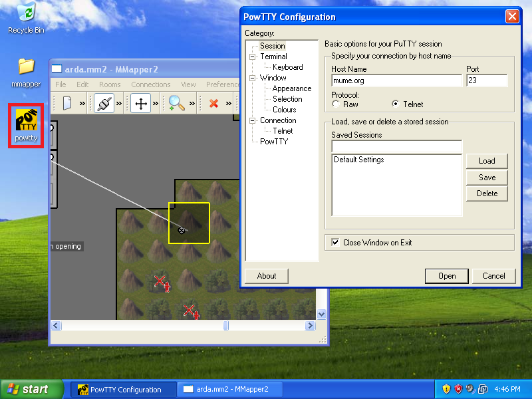This screenshot has width=532, height=399.
Task: Select Session category in tree
Action: point(272,46)
